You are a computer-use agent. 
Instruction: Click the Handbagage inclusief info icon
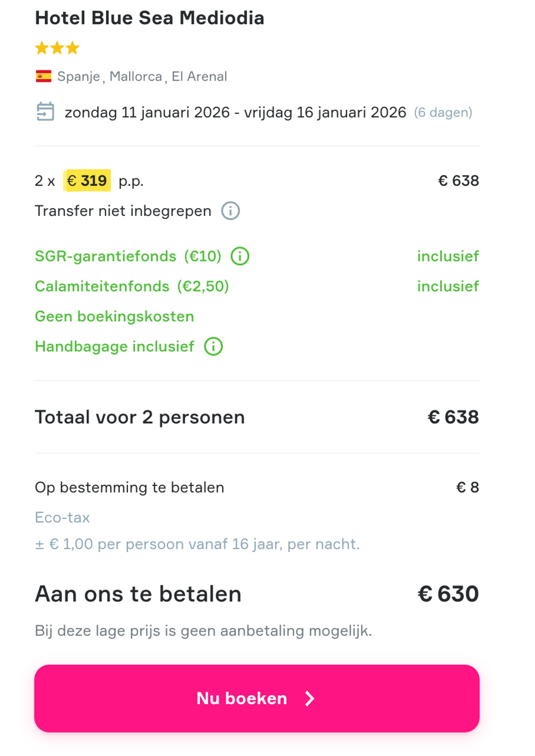tap(213, 346)
